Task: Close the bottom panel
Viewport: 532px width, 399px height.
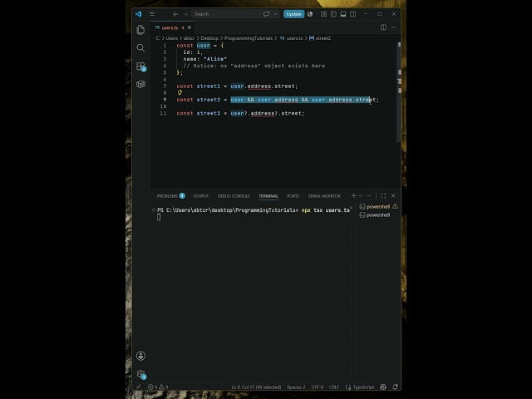Action: [x=393, y=195]
